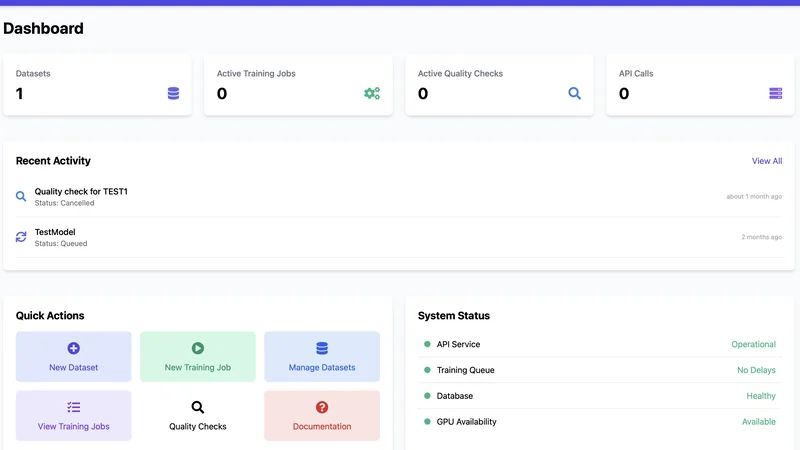Open the New Dataset quick action
This screenshot has width=800, height=450.
point(73,357)
